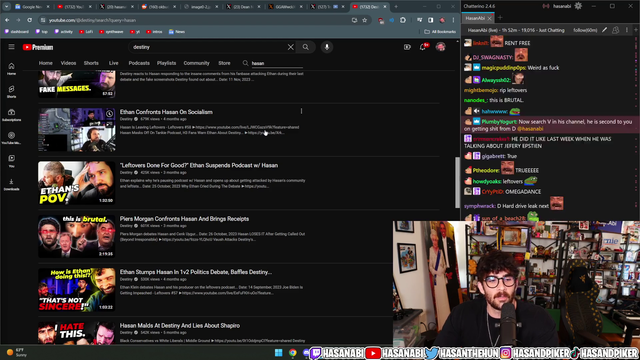Screen dimensions: 640x360
Task: Toggle Chatterino streamer mode icon
Action: (x=546, y=6)
